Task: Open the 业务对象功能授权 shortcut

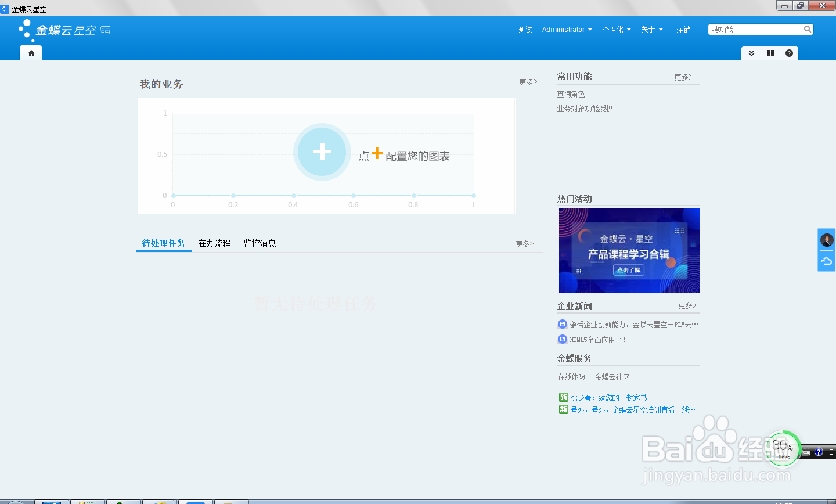Action: coord(585,109)
